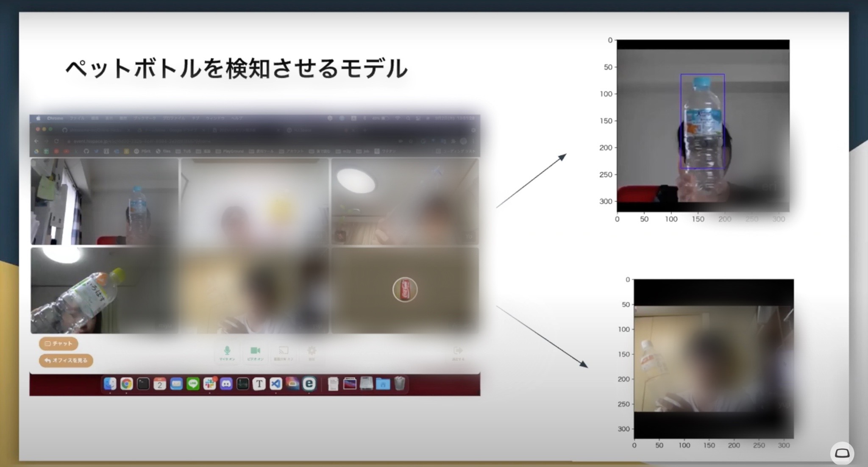This screenshot has height=467, width=868.
Task: Open the Apple menu
Action: (38, 118)
